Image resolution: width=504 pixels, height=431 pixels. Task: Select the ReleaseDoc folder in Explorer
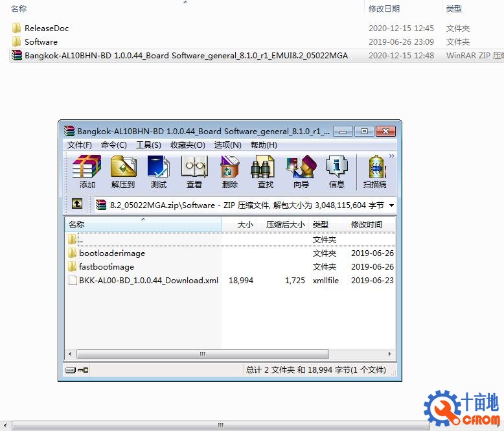tap(47, 29)
